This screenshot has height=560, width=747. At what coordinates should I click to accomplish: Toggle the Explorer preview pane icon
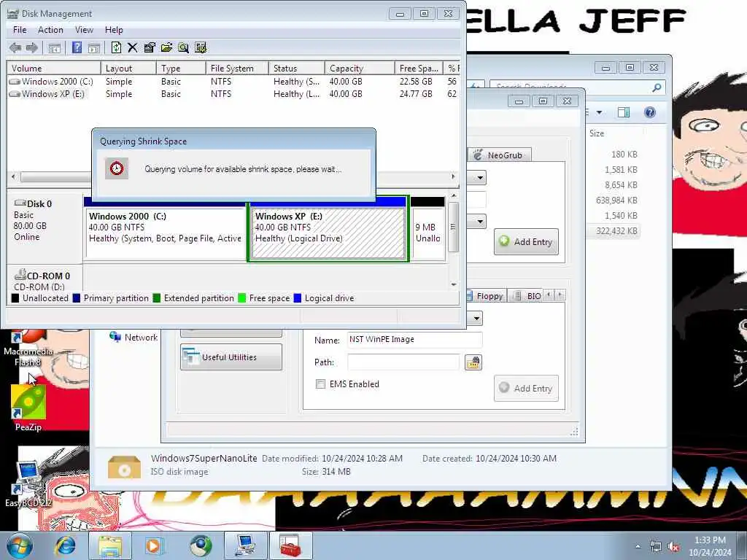(x=624, y=112)
